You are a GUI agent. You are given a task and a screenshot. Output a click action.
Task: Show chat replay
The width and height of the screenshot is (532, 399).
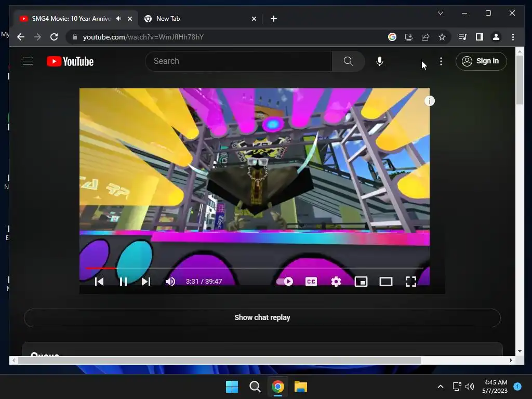(x=262, y=317)
